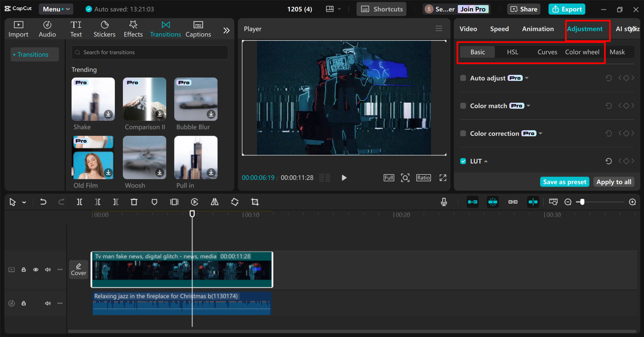
Task: Add a marker with the shield icon
Action: coord(154,202)
